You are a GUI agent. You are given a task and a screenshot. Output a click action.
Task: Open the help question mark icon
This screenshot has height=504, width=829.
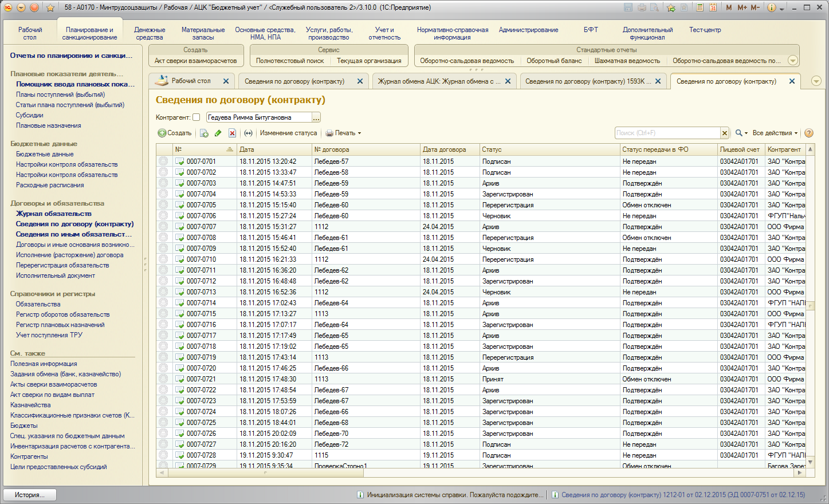(x=809, y=133)
